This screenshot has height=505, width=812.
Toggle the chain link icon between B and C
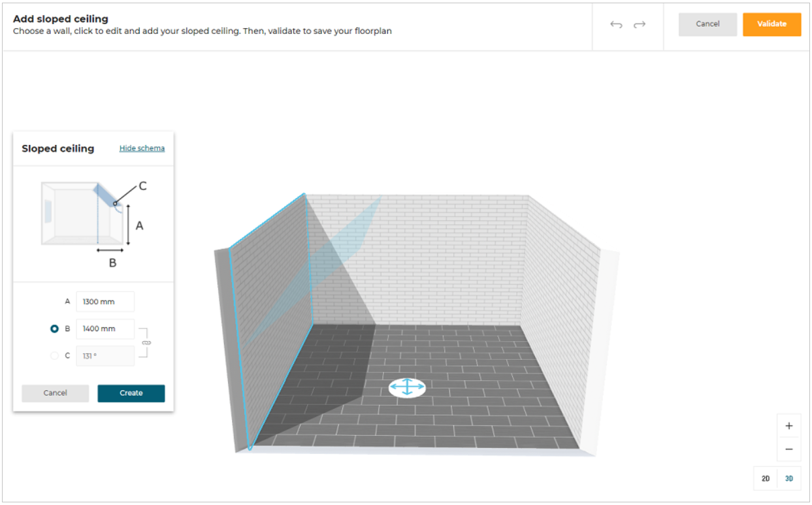point(146,342)
